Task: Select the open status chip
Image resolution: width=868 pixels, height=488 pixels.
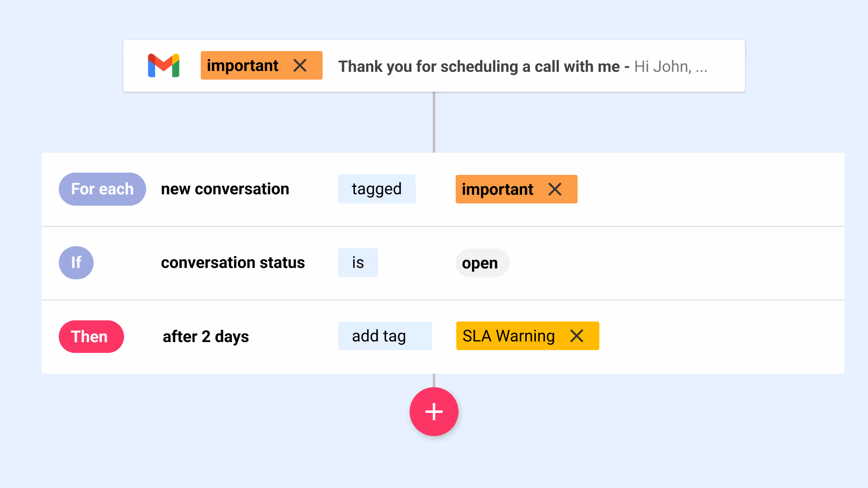Action: [482, 263]
